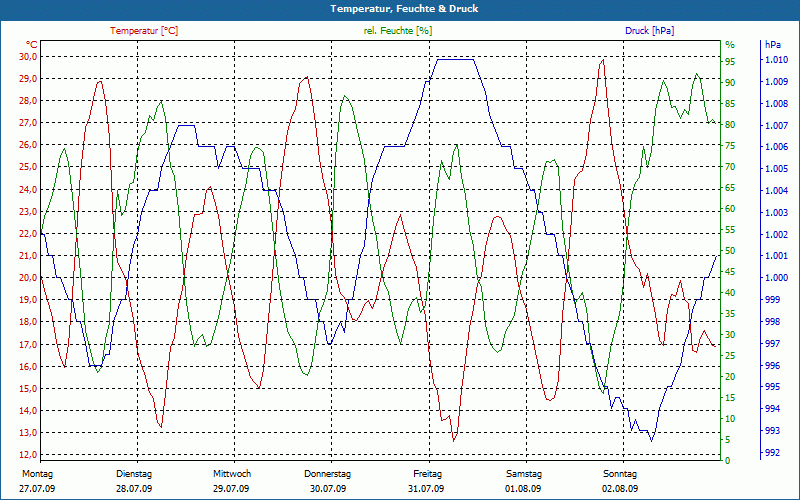Select the green 'rel. Feuchte [%]' legend label
Viewport: 800px width, 500px height.
click(x=397, y=31)
